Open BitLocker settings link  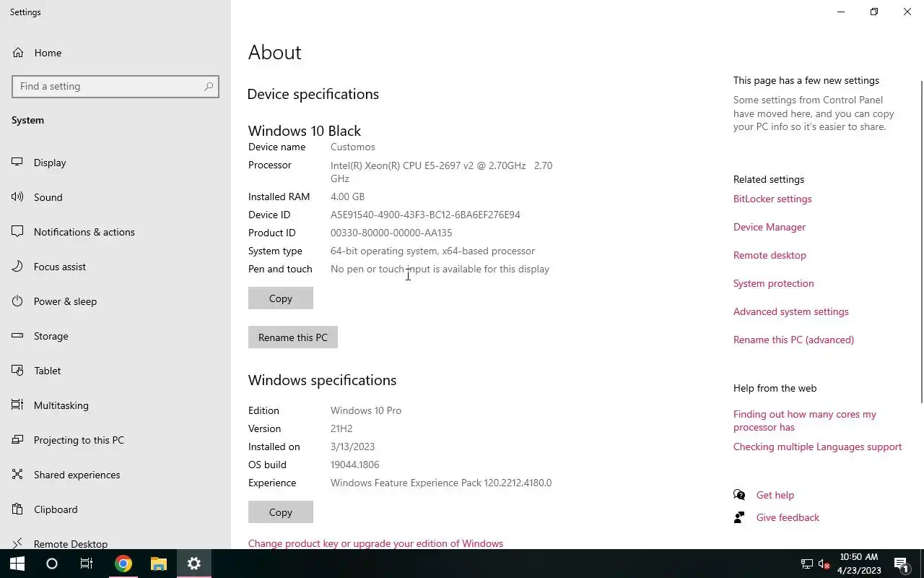click(x=772, y=199)
